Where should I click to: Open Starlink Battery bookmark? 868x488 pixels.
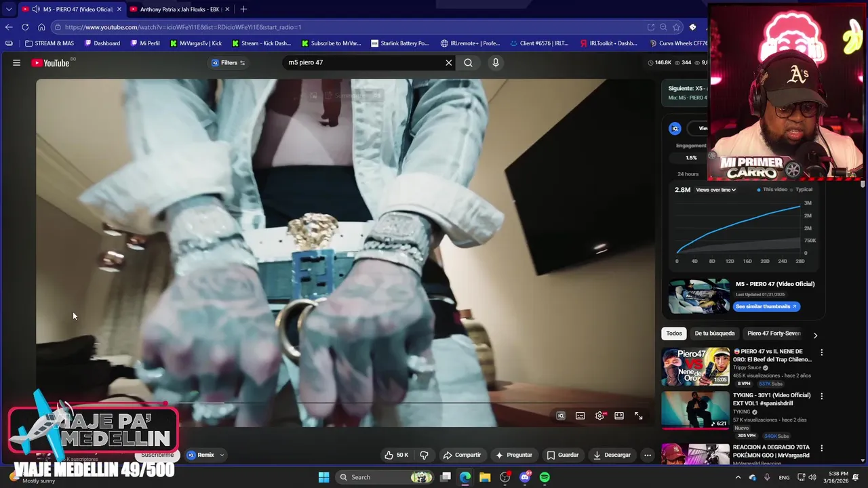click(400, 43)
